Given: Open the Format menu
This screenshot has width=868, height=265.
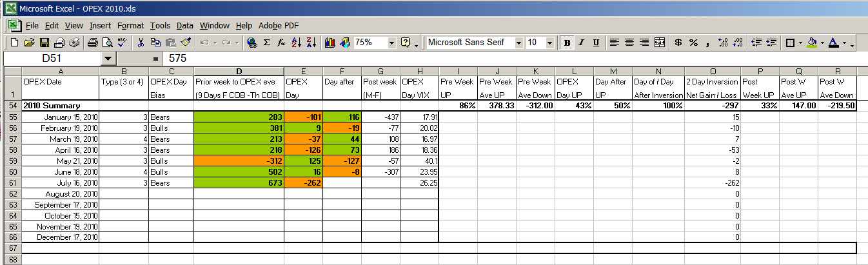Looking at the screenshot, I should point(130,26).
